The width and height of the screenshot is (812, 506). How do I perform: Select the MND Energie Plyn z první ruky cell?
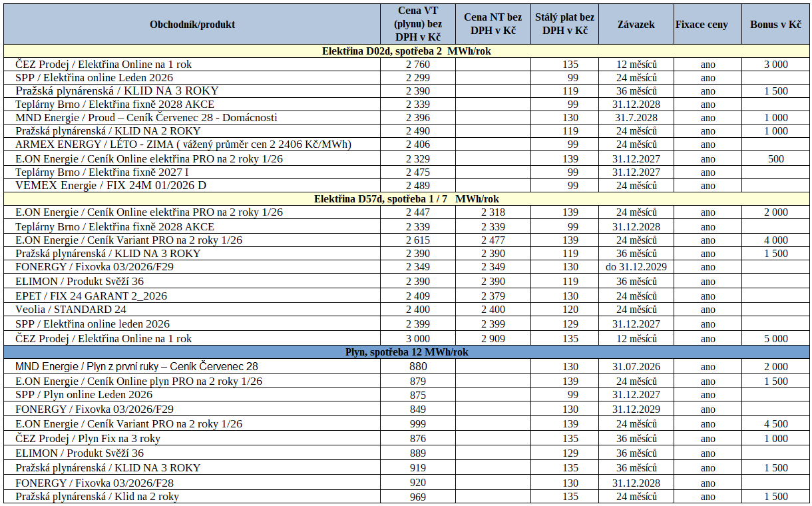[x=136, y=367]
